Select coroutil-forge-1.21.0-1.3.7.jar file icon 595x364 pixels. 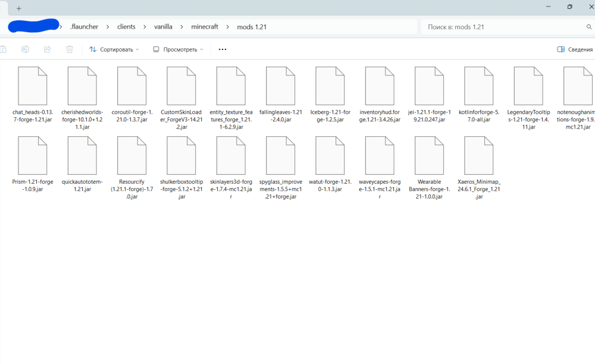tap(131, 86)
